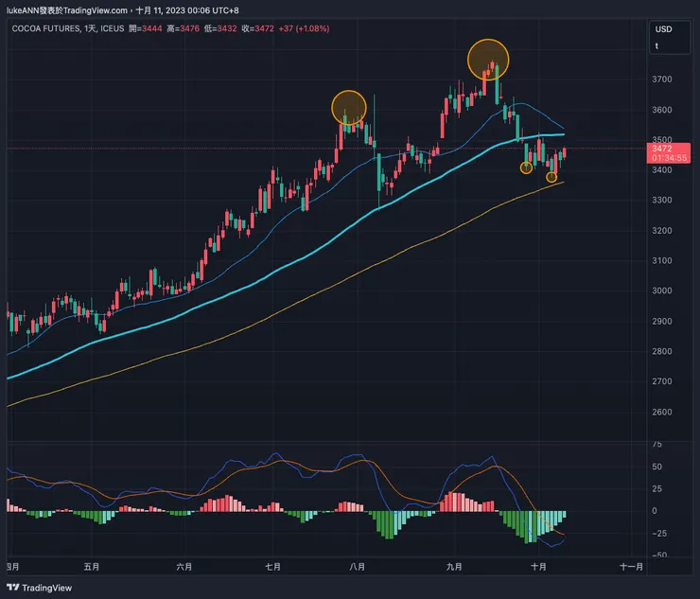Viewport: 700px width, 599px height.
Task: Click the TradingView logo at bottom left
Action: [x=40, y=588]
